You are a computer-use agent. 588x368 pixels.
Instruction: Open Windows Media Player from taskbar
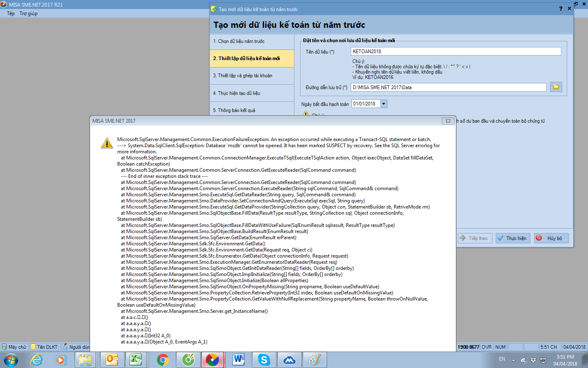[x=61, y=360]
